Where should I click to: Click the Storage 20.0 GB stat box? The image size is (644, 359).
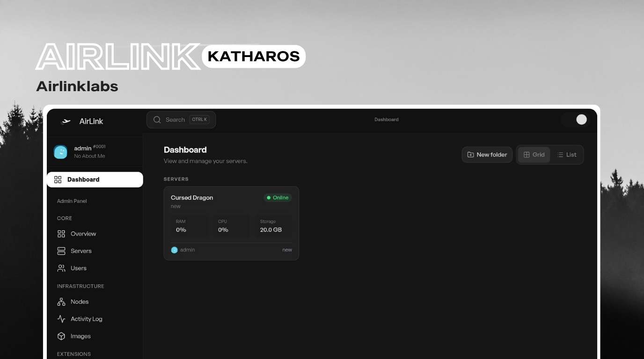[273, 226]
